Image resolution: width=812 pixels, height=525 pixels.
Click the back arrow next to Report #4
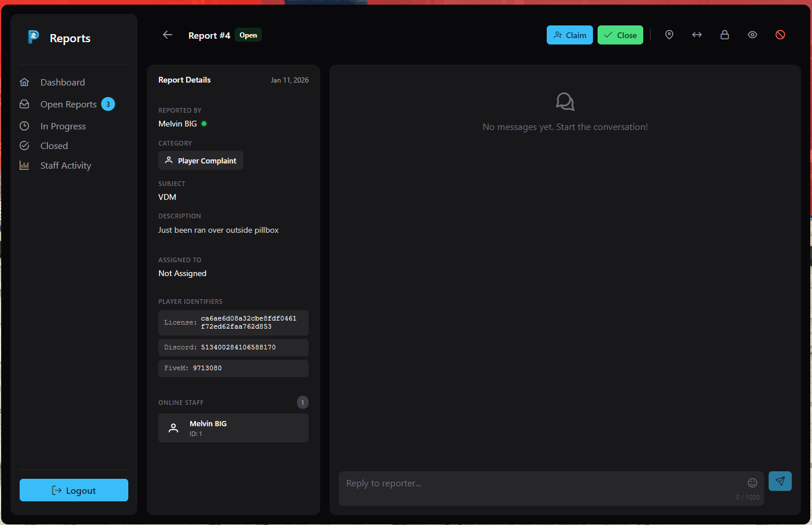pos(168,35)
